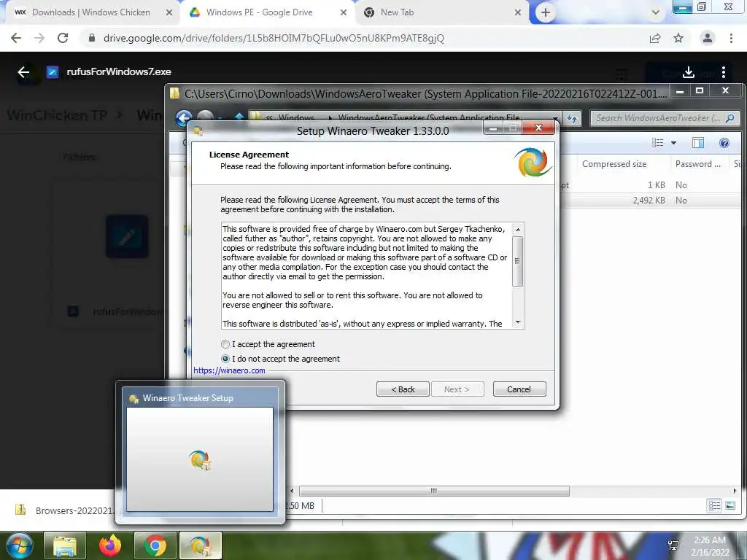Reload the Google Drive page

[63, 38]
